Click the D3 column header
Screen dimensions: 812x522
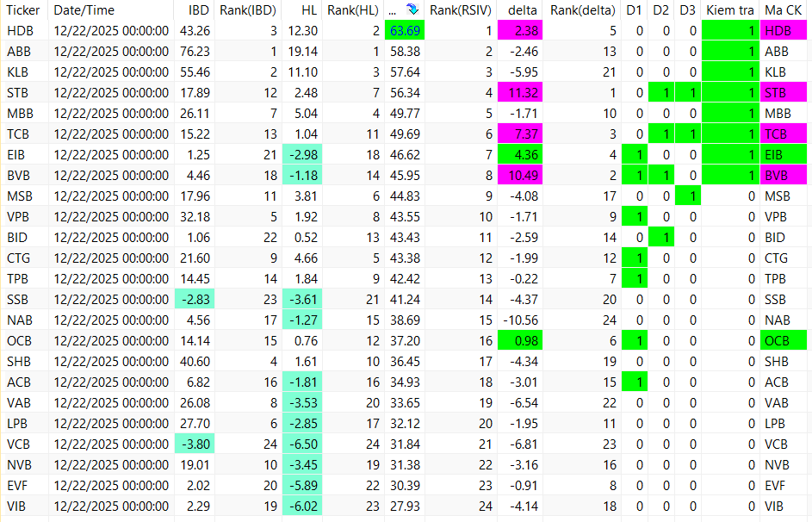(688, 9)
